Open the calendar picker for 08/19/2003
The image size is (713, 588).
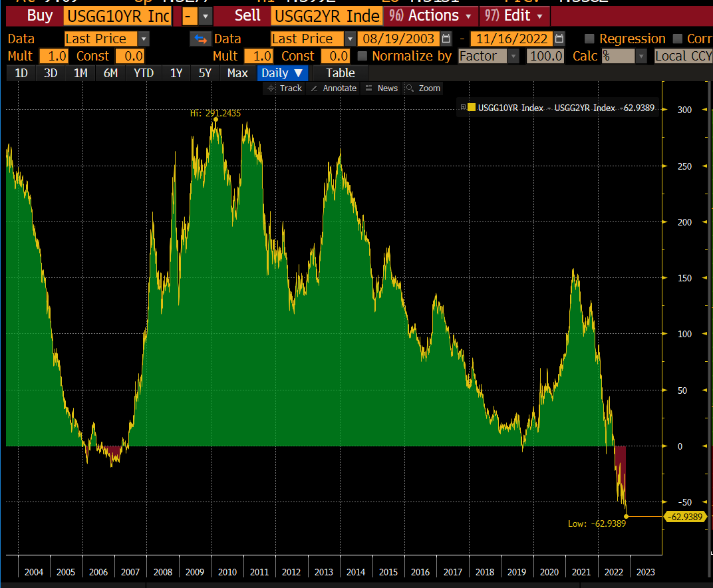tap(445, 39)
